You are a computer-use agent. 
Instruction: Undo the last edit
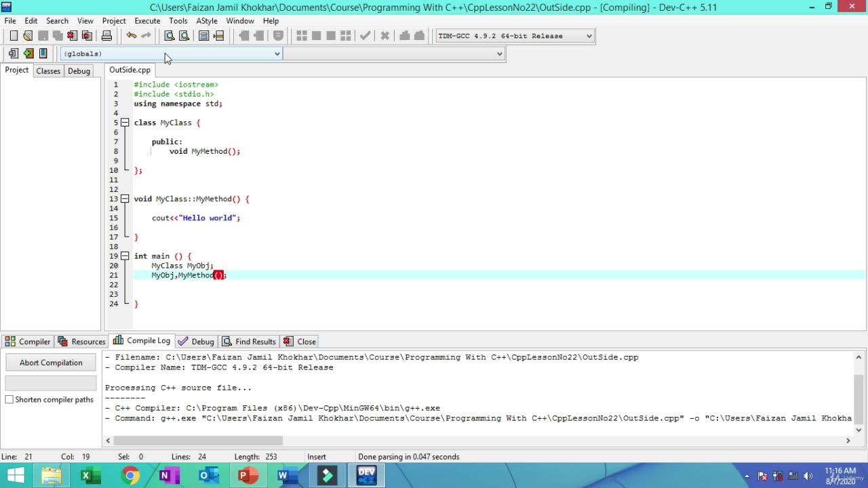131,36
